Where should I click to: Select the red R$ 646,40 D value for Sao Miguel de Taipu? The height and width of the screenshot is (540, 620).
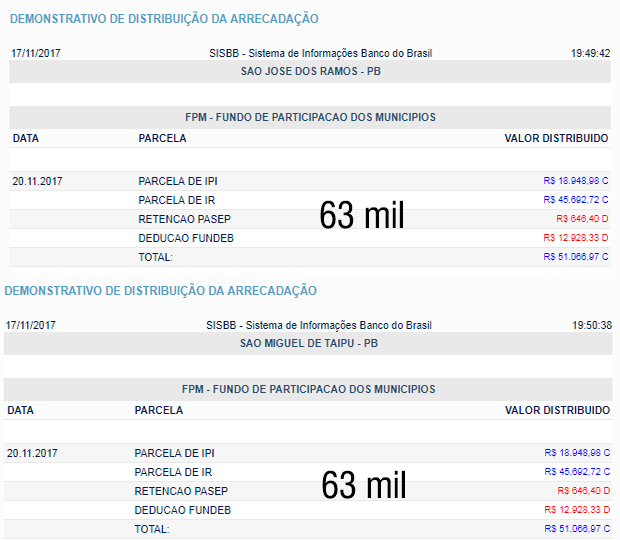(584, 491)
